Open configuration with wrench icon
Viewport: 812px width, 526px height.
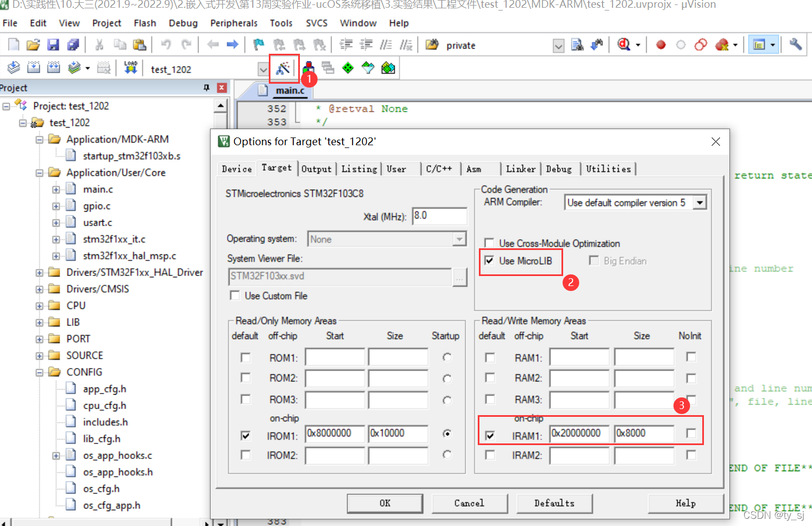(796, 44)
